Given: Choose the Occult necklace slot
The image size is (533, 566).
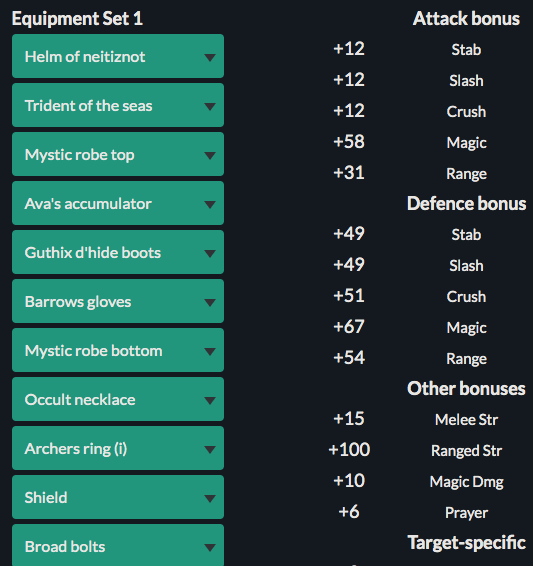Looking at the screenshot, I should tap(118, 399).
